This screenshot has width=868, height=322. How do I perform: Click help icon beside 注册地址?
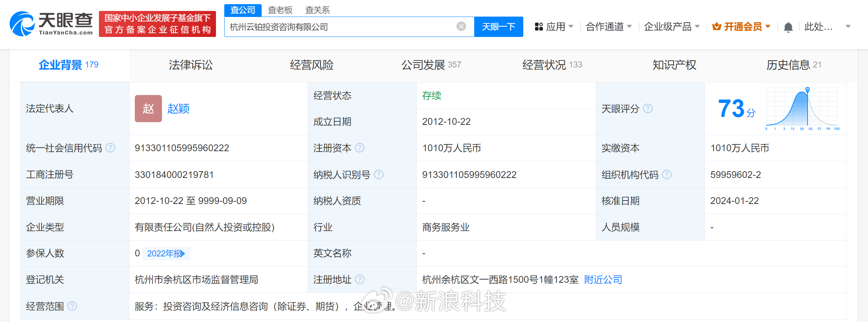(360, 279)
